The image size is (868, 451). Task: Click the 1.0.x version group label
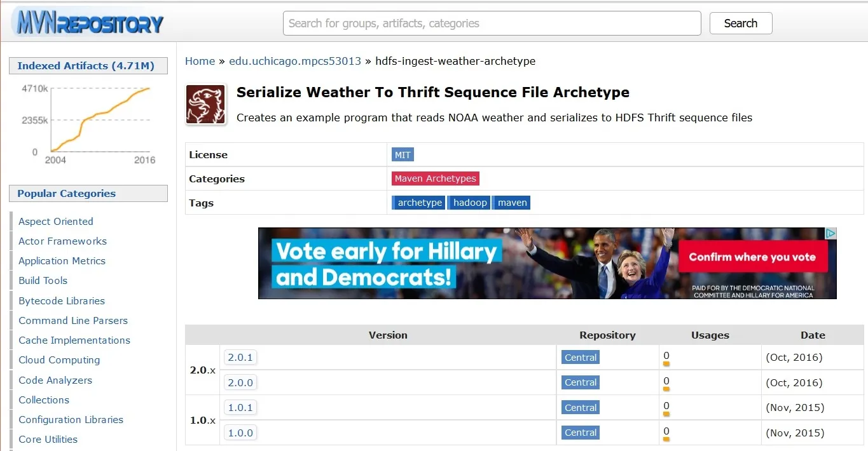point(203,420)
